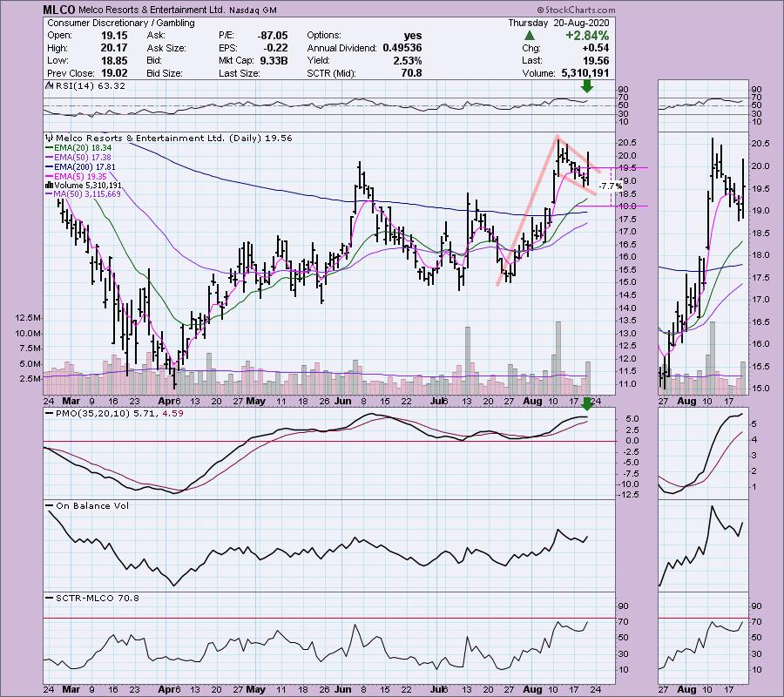The width and height of the screenshot is (784, 697).
Task: Click the date Thursday 20-Aug-2020
Action: click(558, 23)
